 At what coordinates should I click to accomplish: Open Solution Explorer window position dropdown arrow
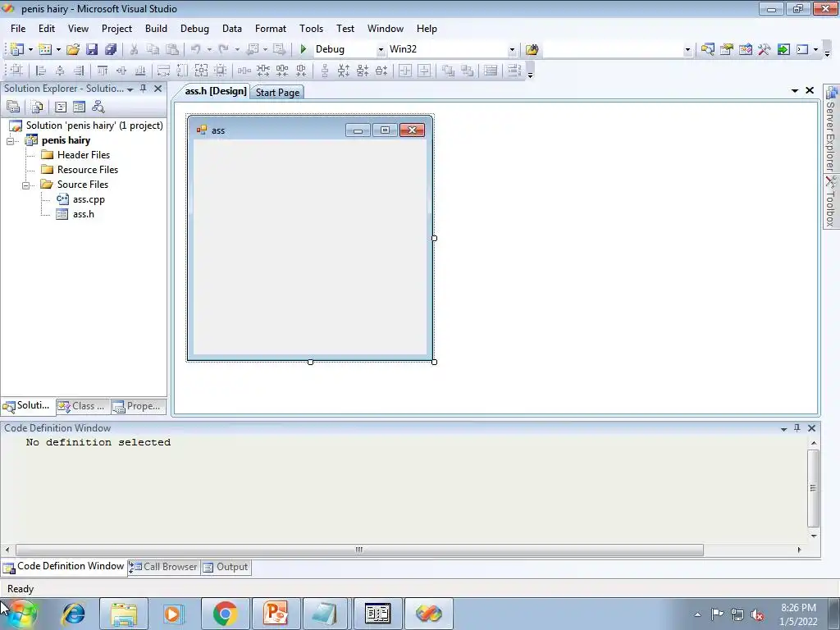[x=130, y=89]
